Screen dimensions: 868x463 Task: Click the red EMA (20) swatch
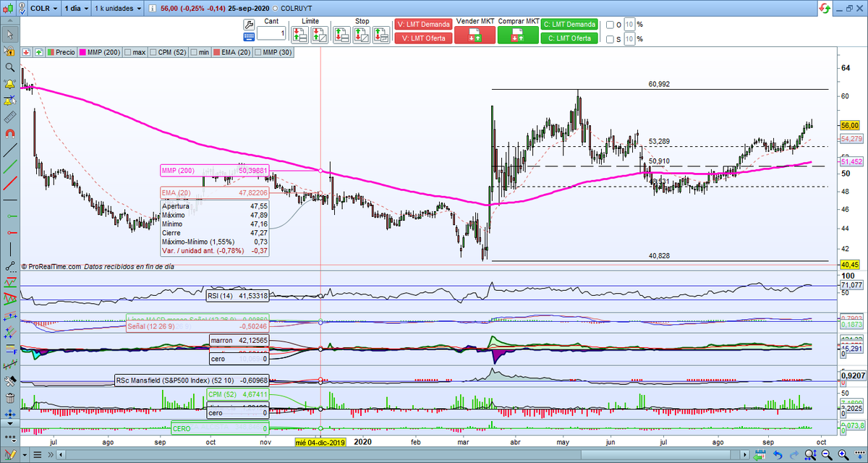[216, 52]
